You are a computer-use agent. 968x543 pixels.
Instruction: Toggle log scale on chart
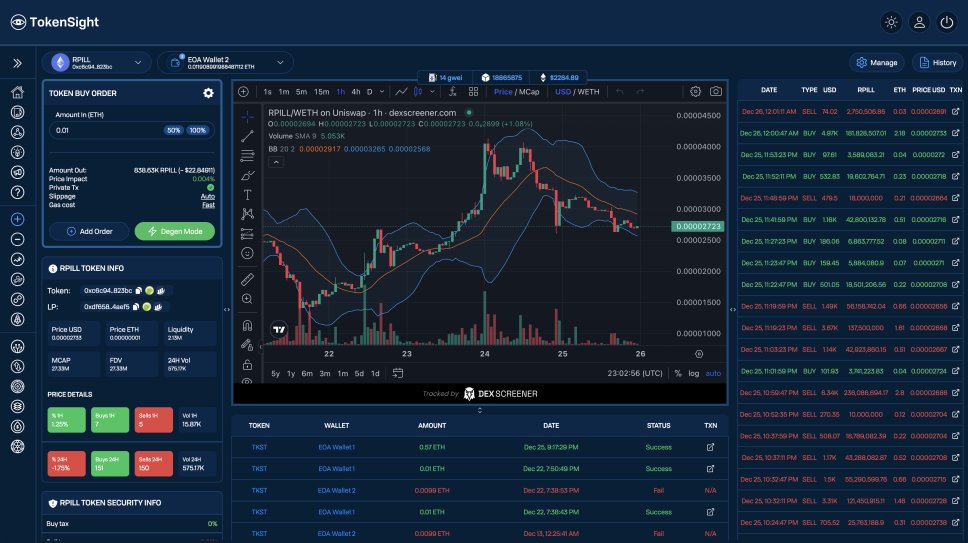(x=694, y=373)
